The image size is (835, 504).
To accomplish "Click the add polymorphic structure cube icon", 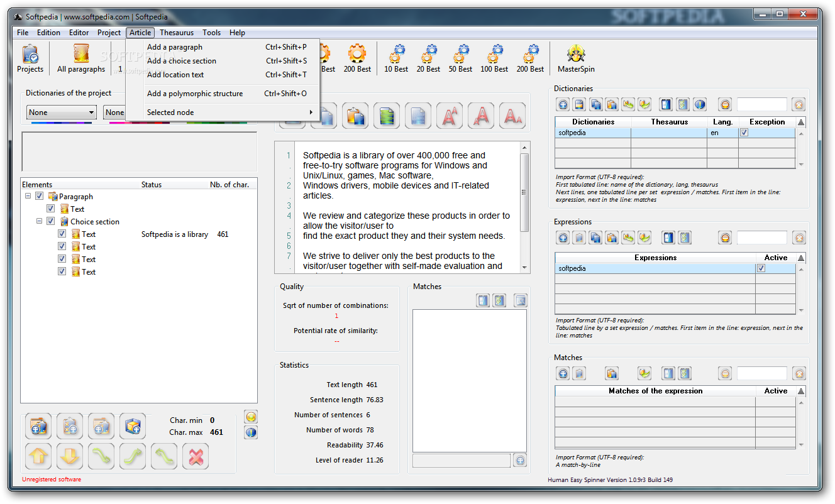I will tap(133, 426).
